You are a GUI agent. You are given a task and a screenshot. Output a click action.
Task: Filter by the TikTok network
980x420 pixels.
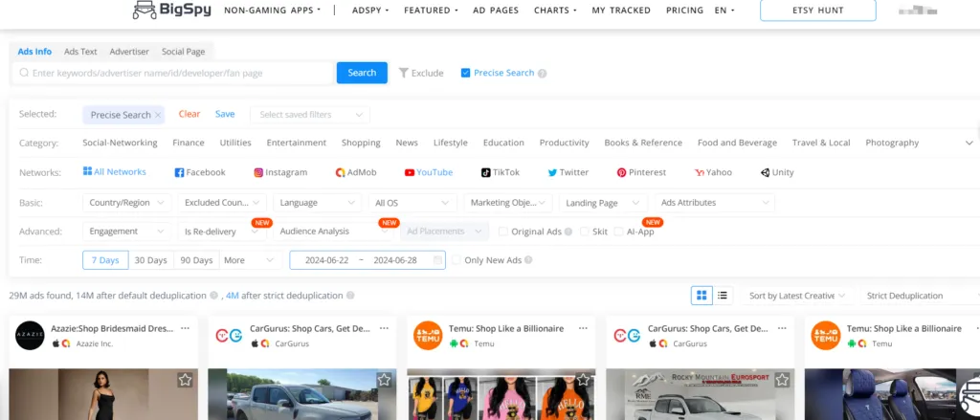(x=500, y=172)
